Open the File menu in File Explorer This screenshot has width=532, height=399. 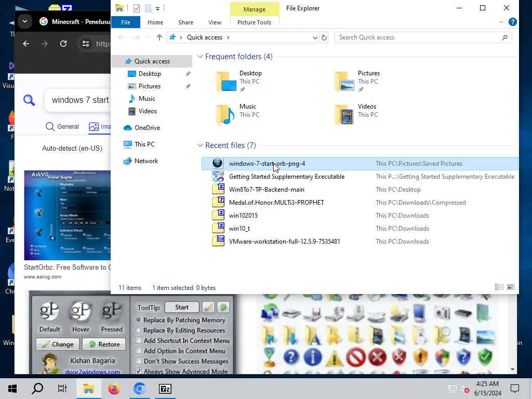[126, 22]
